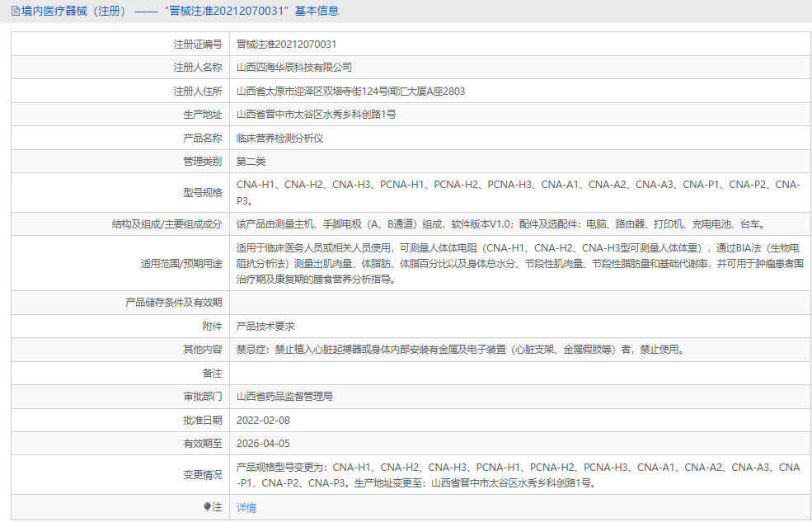Click the document icon beside the page title
Screen dimensions: 812x522
pos(16,11)
